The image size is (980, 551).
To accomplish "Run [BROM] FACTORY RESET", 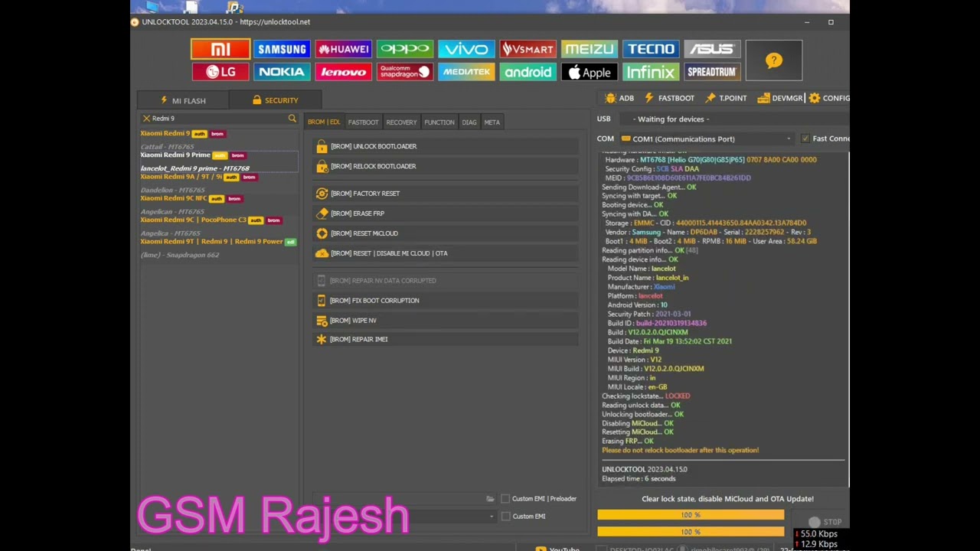I will tap(446, 194).
